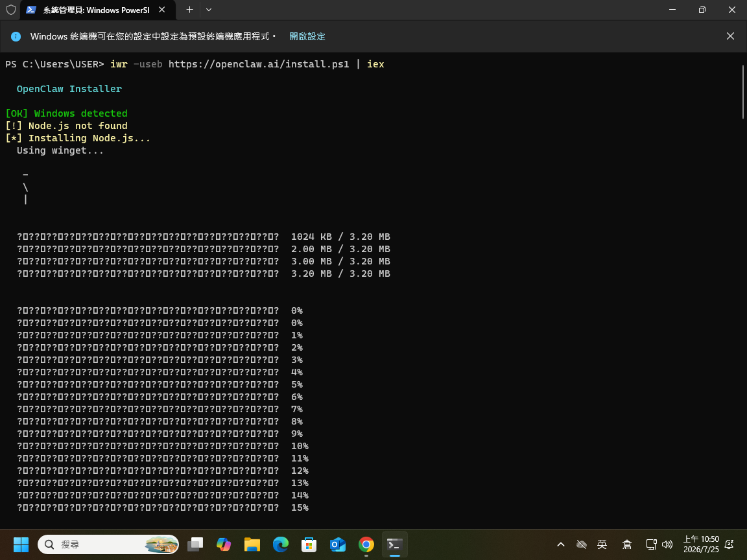The image size is (747, 560).
Task: Expand the new tab profile dropdown
Action: click(x=209, y=10)
